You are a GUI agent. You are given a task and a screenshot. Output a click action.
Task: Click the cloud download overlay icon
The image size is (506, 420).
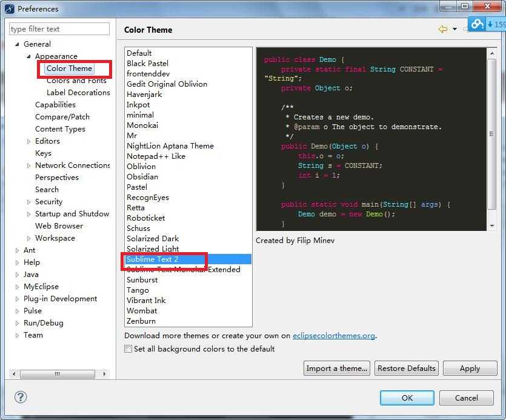pos(478,24)
